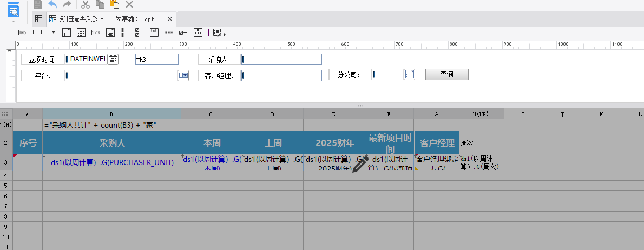Click the cut scissors icon
This screenshot has width=644, height=250.
point(85,4)
